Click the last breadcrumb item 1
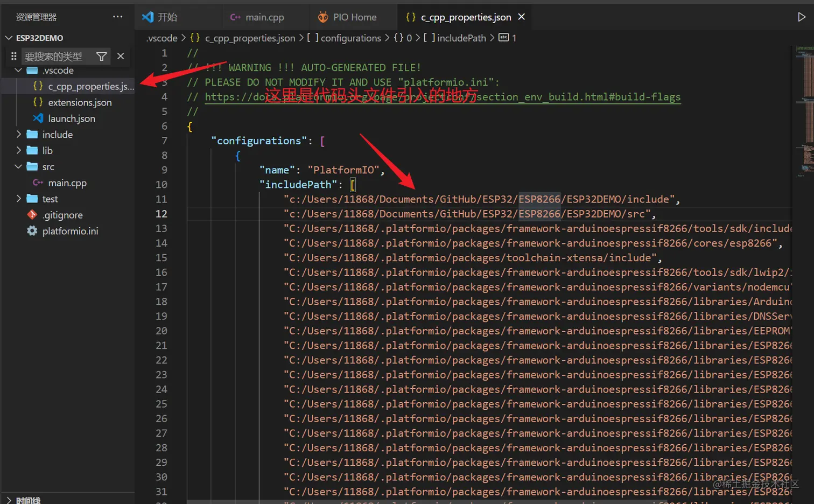This screenshot has height=504, width=814. pos(514,38)
